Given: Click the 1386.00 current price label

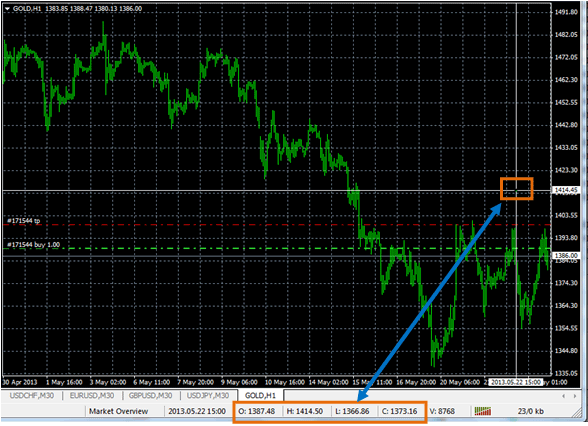Looking at the screenshot, I should click(x=566, y=255).
